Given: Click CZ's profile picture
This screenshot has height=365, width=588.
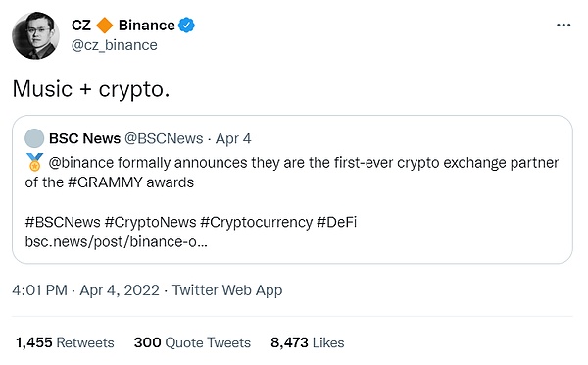Looking at the screenshot, I should click(35, 35).
